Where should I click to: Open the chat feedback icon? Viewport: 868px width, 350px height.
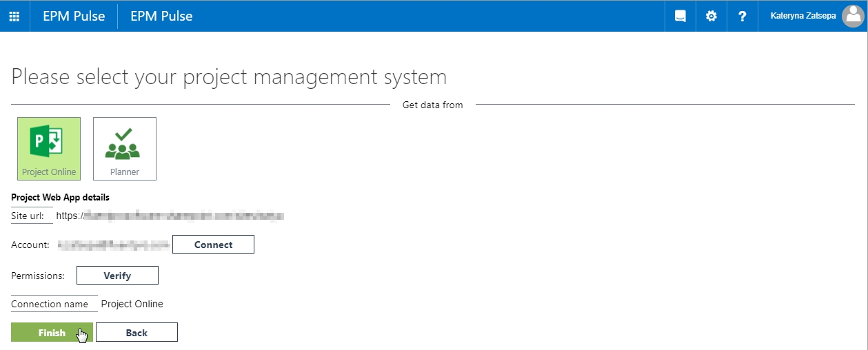click(680, 16)
